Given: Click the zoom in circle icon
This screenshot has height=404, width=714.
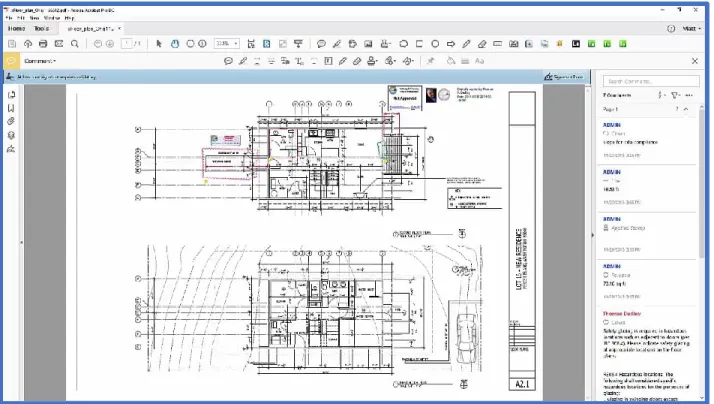Looking at the screenshot, I should click(203, 44).
